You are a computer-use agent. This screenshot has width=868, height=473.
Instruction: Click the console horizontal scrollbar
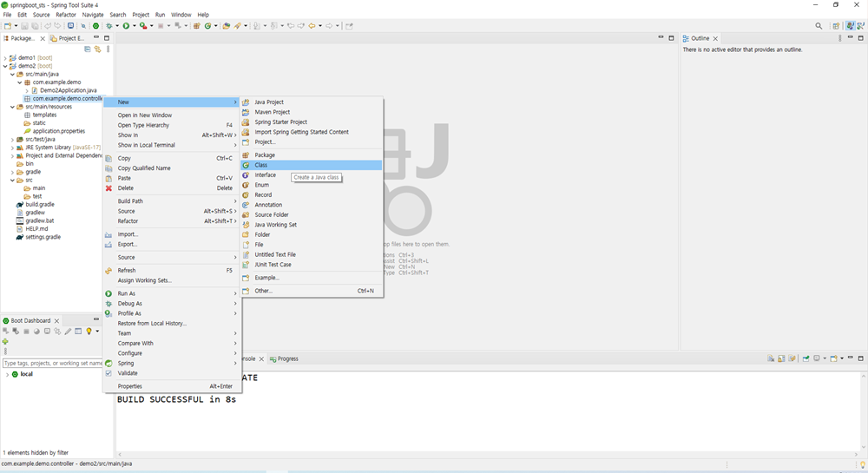pyautogui.click(x=488, y=454)
